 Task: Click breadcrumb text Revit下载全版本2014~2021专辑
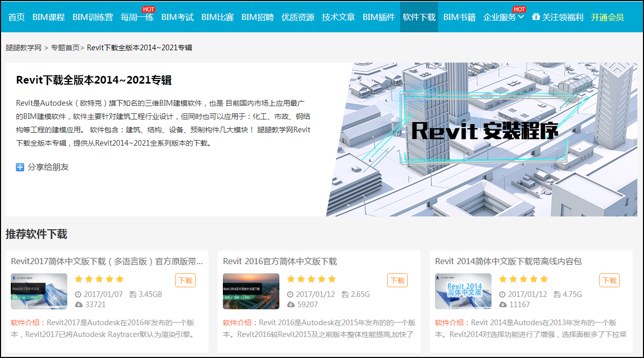140,47
